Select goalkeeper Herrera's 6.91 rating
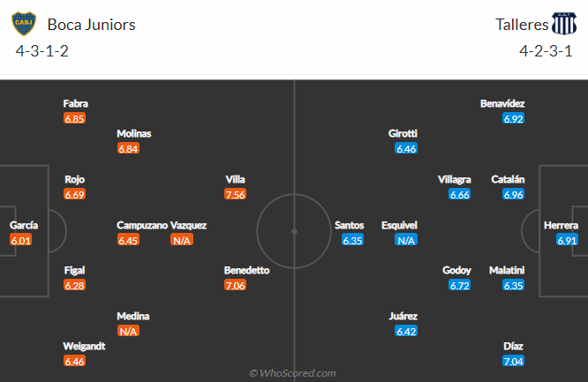Viewport: 588px width, 382px height. click(567, 240)
